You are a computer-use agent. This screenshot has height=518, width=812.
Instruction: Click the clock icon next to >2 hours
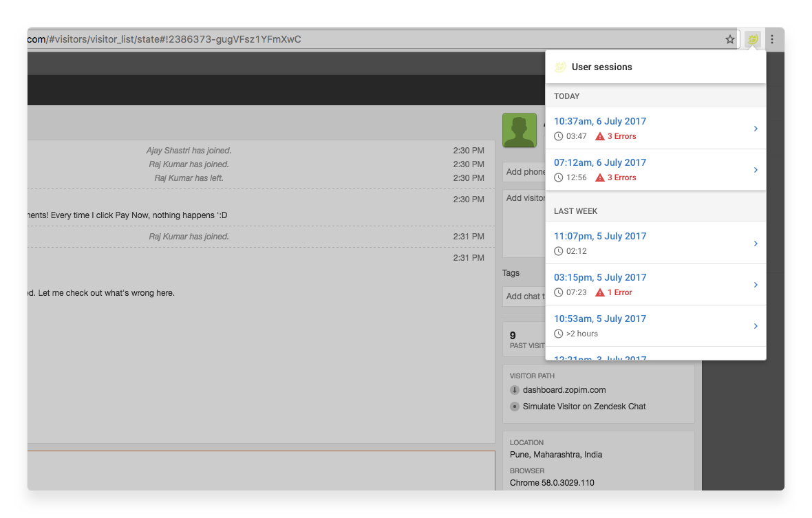558,334
